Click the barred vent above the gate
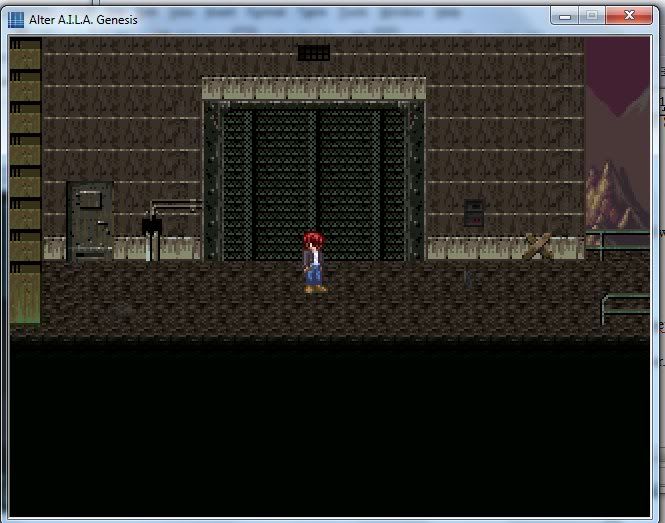This screenshot has width=665, height=523. [314, 53]
